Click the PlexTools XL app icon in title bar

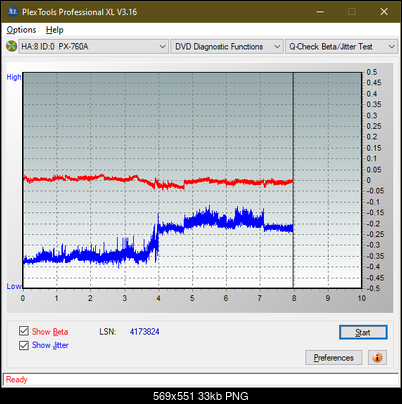pos(12,12)
